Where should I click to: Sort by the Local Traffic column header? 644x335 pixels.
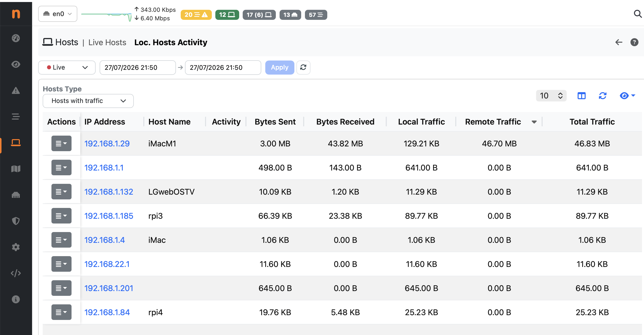click(421, 122)
